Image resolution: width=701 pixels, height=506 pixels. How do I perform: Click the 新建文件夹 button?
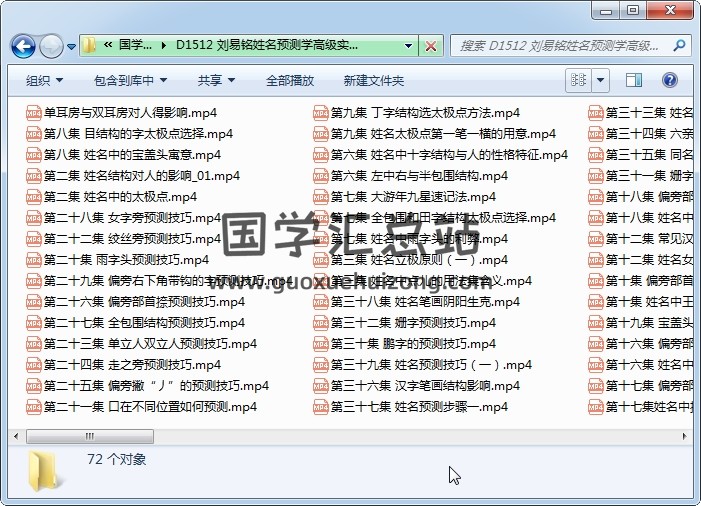pyautogui.click(x=374, y=81)
